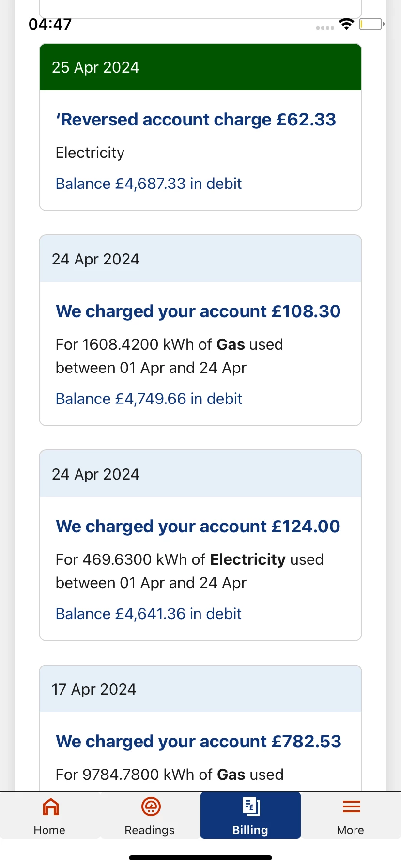Tap 'Balance £4,641.36 in debit' link
This screenshot has height=868, width=401.
pos(148,614)
